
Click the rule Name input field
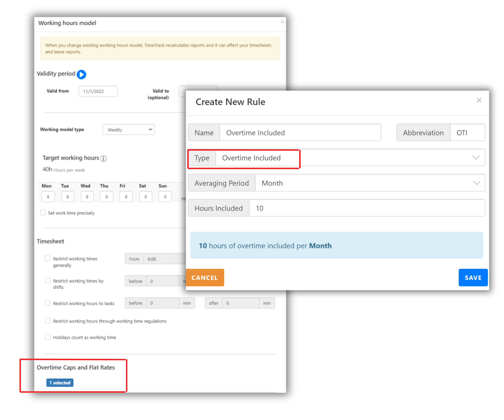[300, 133]
